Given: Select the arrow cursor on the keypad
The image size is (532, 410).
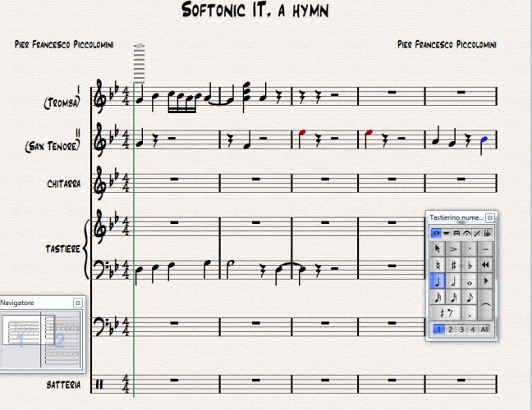Looking at the screenshot, I should [438, 249].
